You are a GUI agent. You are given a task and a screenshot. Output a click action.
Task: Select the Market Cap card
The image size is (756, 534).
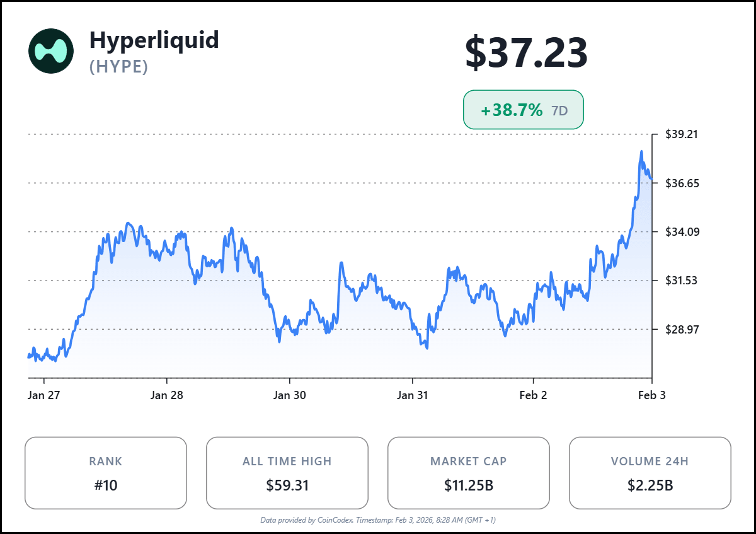point(468,473)
